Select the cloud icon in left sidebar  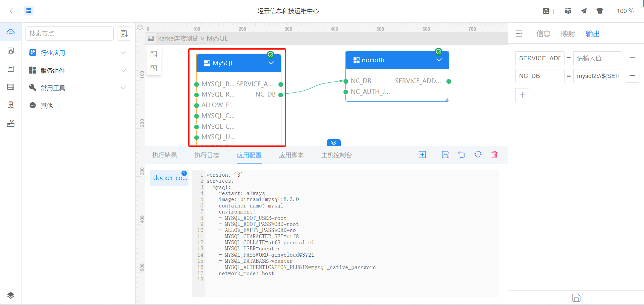pos(11,32)
